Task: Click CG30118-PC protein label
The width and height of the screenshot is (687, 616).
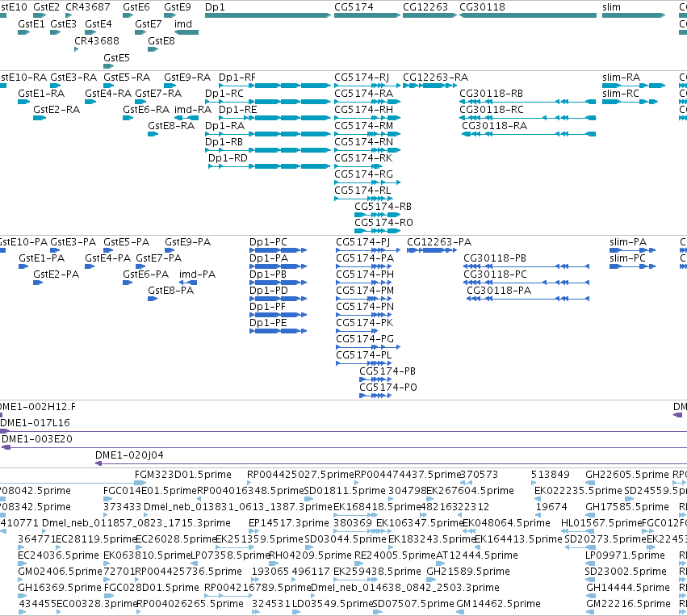Action: click(495, 274)
